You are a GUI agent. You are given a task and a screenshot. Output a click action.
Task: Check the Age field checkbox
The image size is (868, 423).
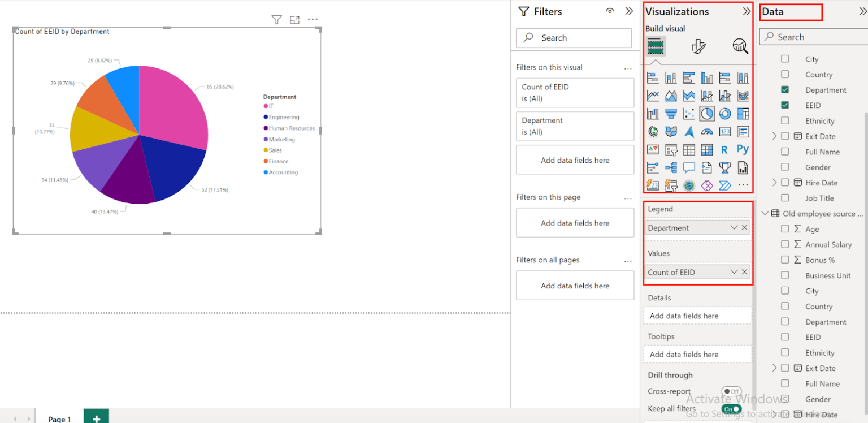784,229
